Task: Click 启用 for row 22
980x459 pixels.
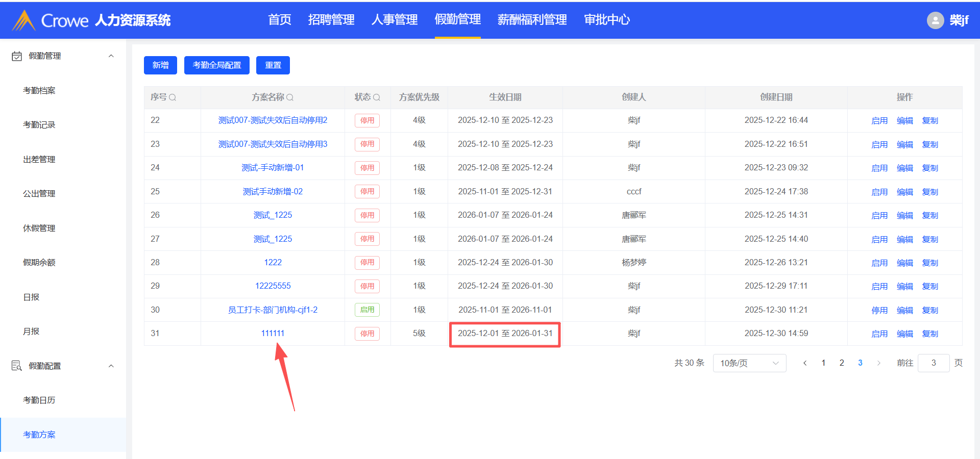Action: [x=879, y=121]
